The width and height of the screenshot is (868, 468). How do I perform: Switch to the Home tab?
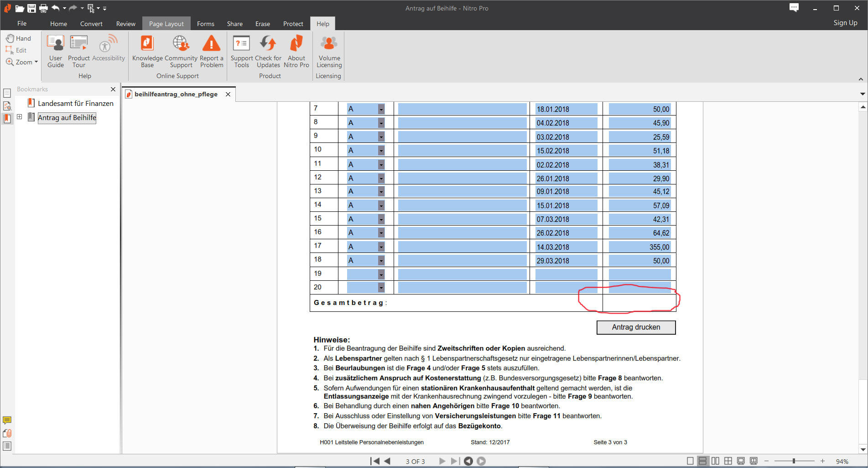[x=58, y=24]
